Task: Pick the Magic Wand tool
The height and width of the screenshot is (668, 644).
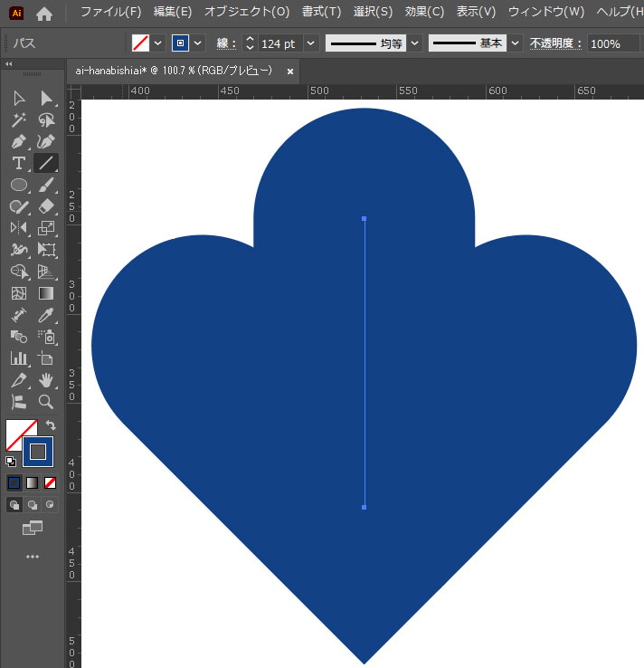Action: coord(18,119)
